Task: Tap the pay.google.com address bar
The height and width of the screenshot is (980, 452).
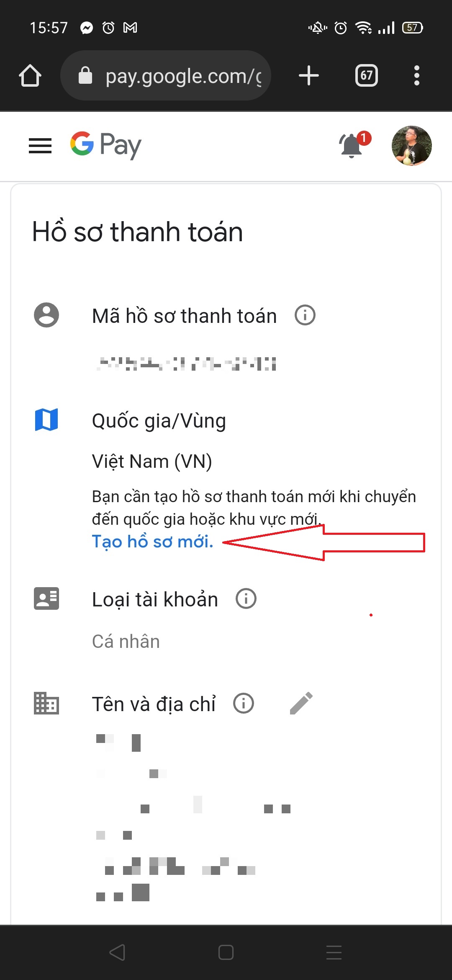Action: tap(166, 76)
